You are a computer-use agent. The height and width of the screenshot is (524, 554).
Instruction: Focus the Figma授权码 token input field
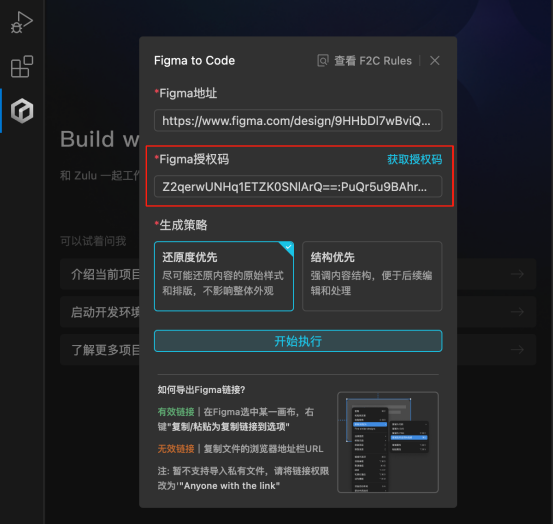pyautogui.click(x=298, y=187)
